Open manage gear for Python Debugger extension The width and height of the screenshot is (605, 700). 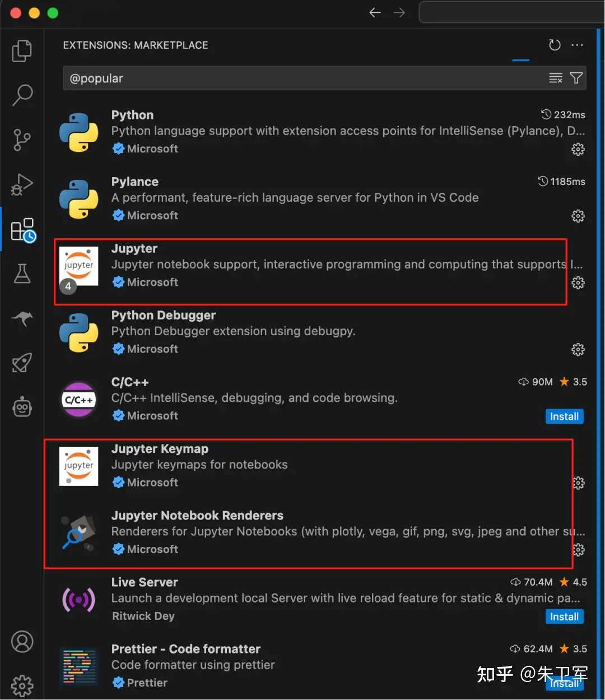coord(578,349)
